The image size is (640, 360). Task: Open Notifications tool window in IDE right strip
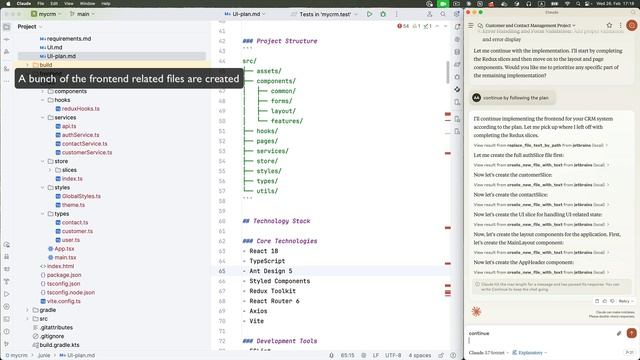457,27
